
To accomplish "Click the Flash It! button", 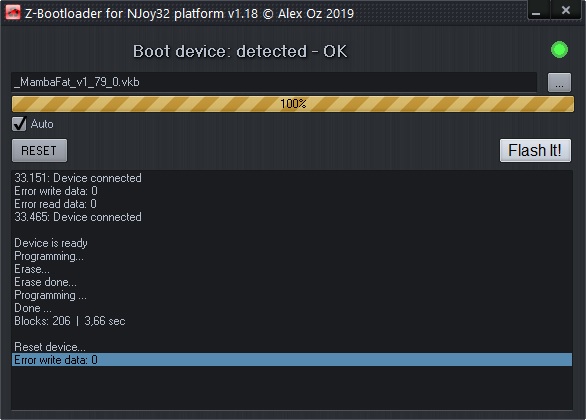I will 535,151.
